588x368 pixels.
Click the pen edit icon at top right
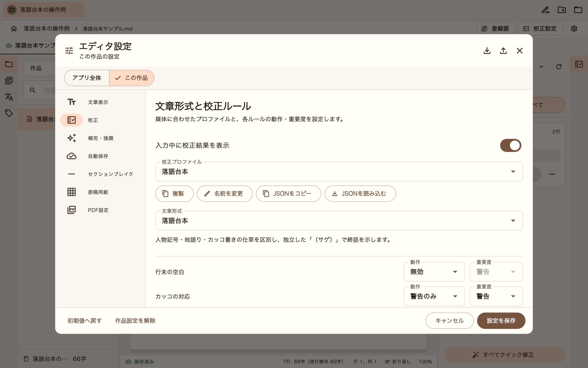point(546,10)
